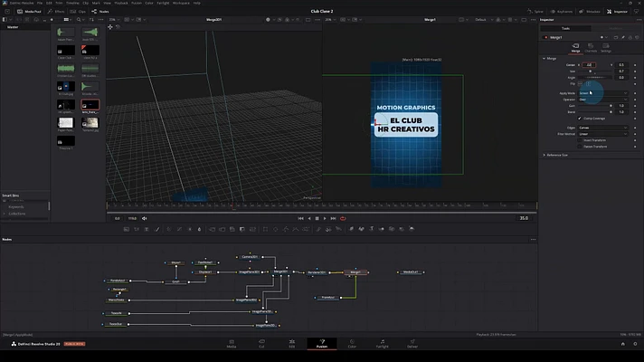Pin the Merge1 inspector controls

[x=623, y=37]
